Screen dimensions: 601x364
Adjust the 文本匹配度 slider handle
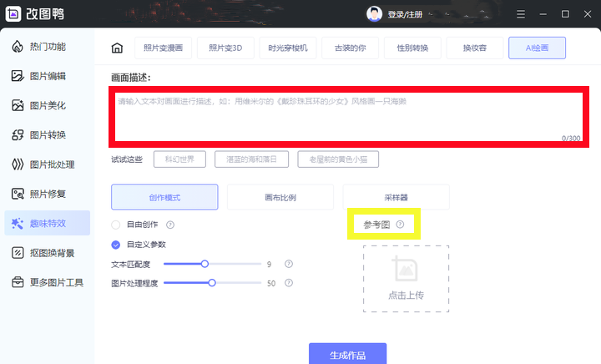point(205,264)
